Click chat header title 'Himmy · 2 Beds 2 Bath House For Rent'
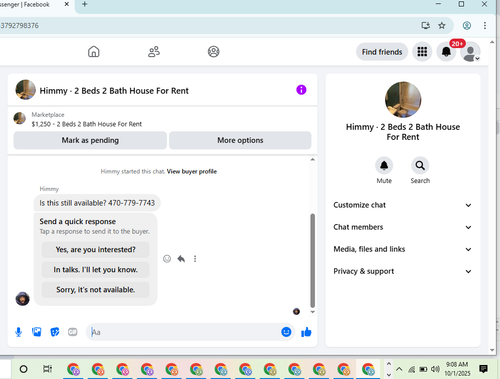500x379 pixels. point(114,91)
